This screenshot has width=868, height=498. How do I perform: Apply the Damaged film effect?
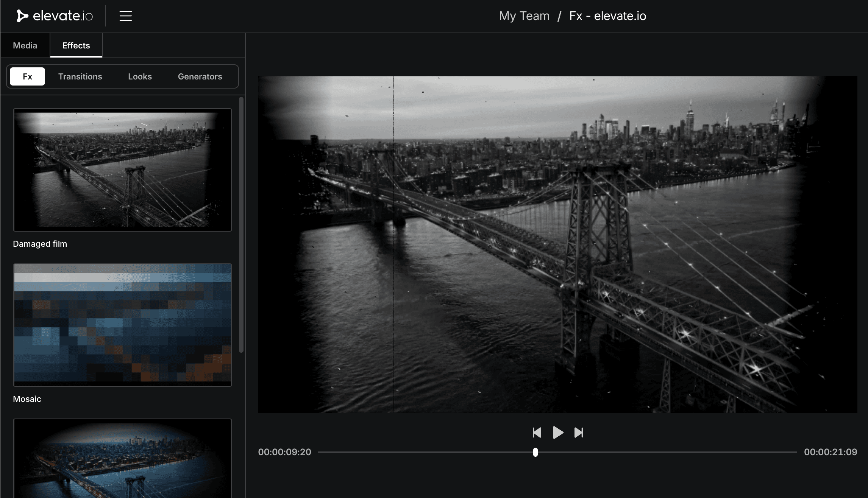point(122,170)
